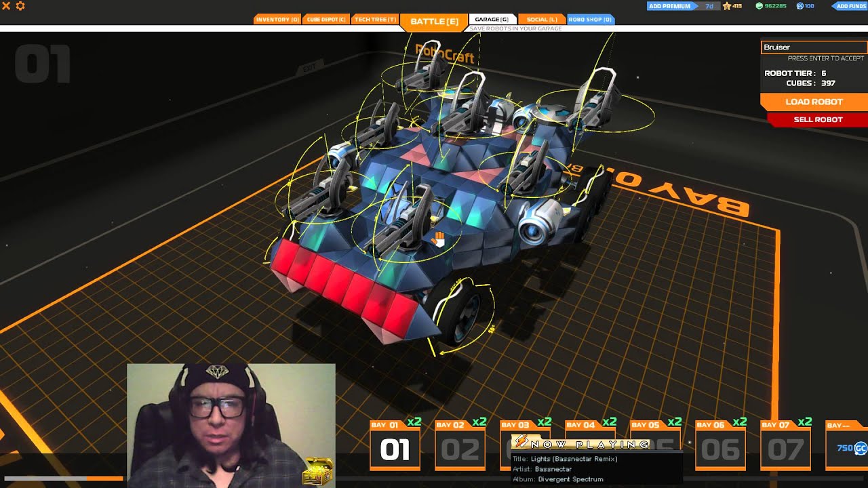Select garage Bay 02
The width and height of the screenshot is (868, 488).
(460, 445)
